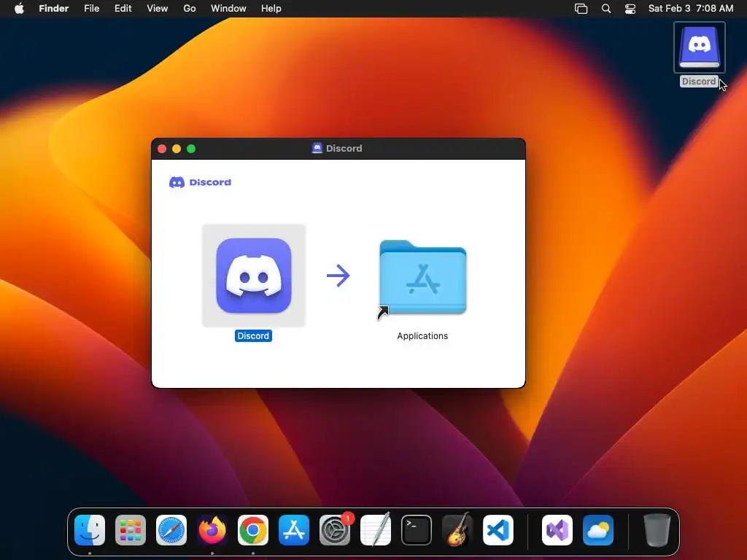
Task: Click the Discord proxy icon in title bar
Action: click(317, 148)
